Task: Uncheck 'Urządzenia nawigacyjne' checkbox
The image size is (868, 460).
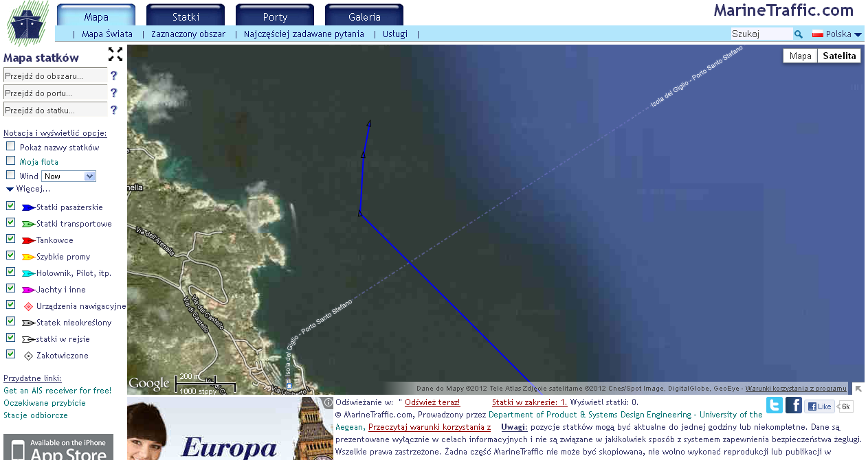Action: 10,305
